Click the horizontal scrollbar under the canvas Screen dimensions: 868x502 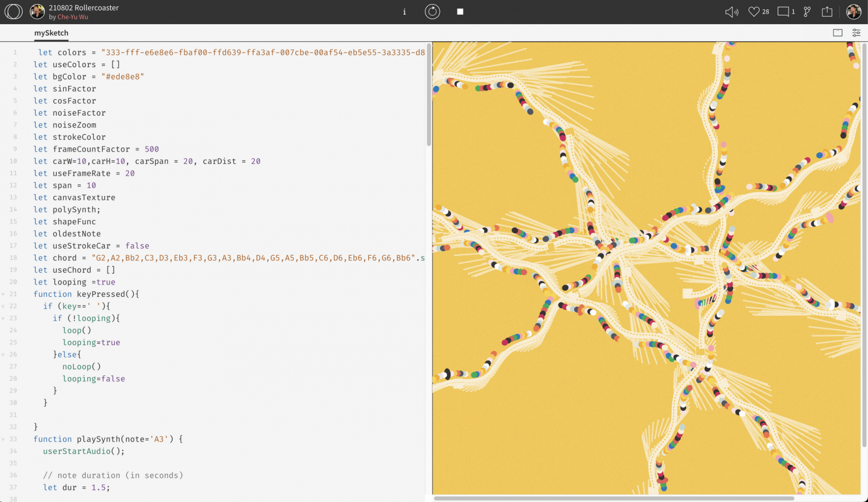pos(613,499)
